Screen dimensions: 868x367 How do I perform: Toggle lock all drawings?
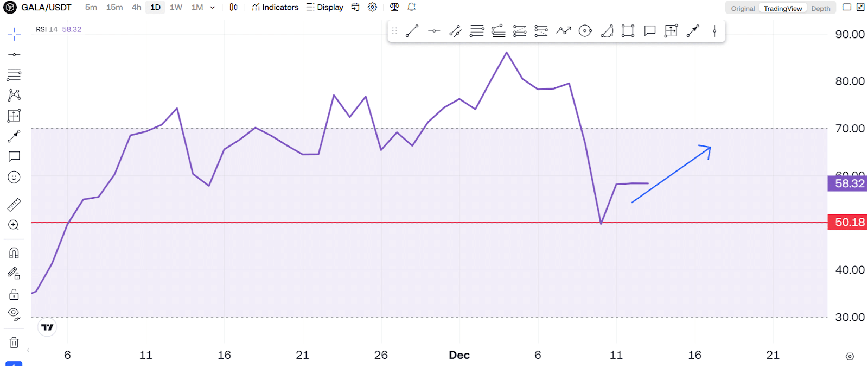[x=14, y=294]
